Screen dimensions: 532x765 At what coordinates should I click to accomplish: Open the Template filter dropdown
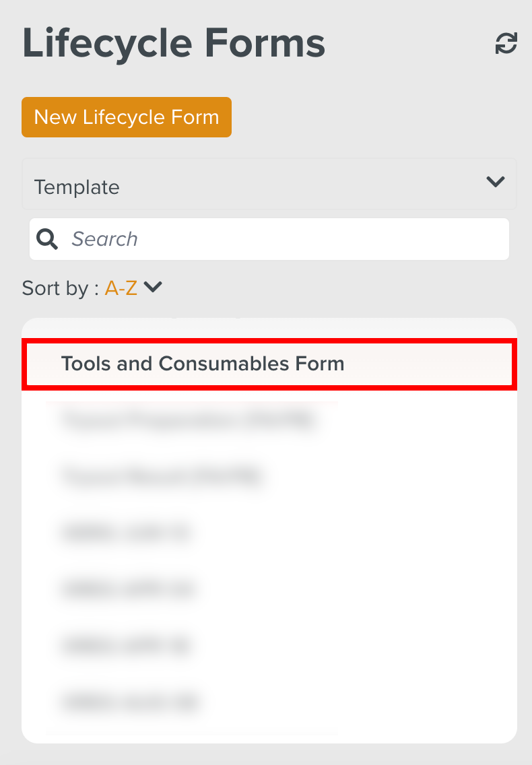pyautogui.click(x=269, y=183)
